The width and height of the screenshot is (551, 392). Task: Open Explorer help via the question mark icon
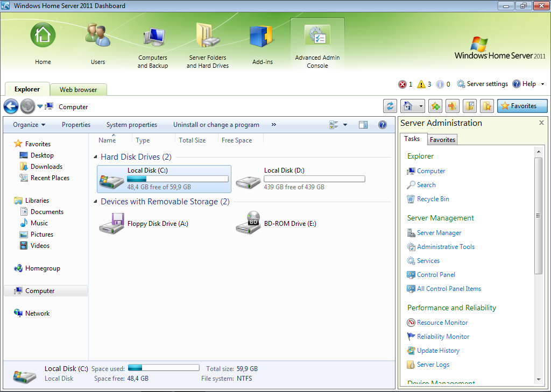click(383, 125)
